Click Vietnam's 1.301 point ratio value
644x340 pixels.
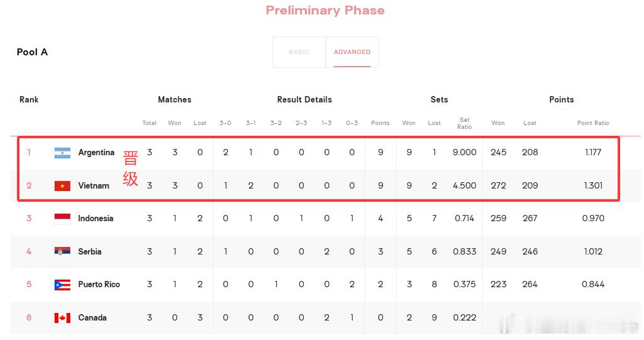593,185
